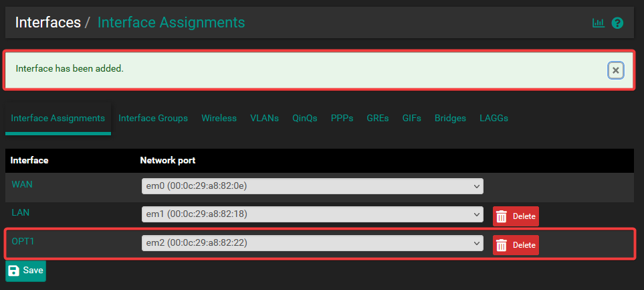Open the LAN network port dropdown

point(312,214)
